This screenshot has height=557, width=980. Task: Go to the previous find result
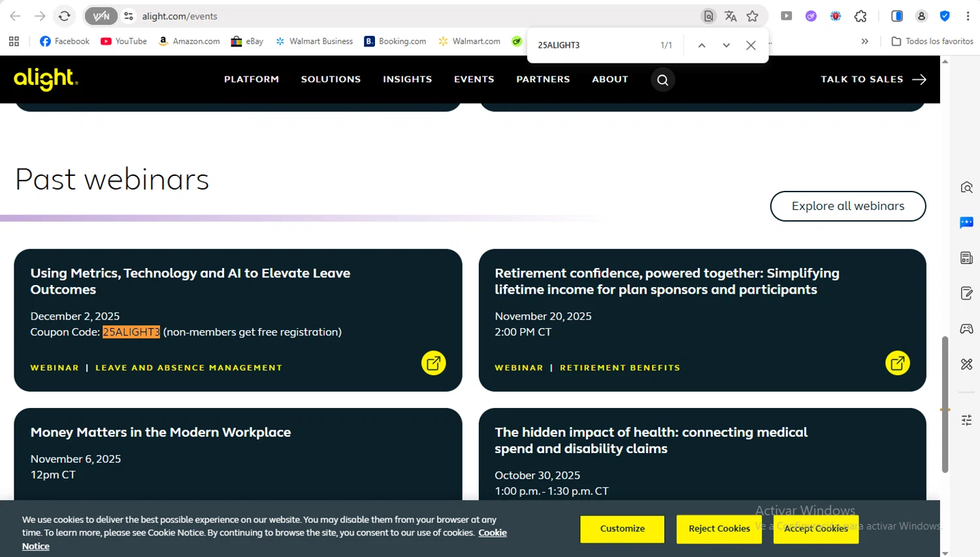pos(702,45)
